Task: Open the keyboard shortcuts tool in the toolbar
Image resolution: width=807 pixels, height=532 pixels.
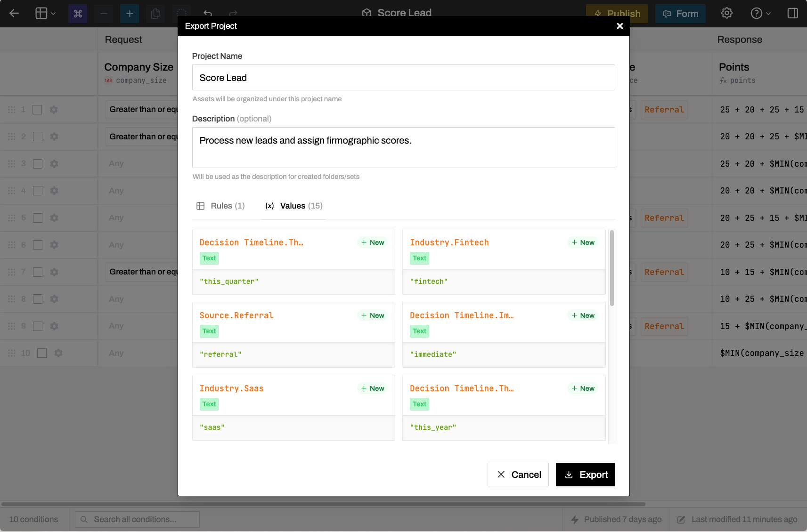Action: (x=78, y=13)
